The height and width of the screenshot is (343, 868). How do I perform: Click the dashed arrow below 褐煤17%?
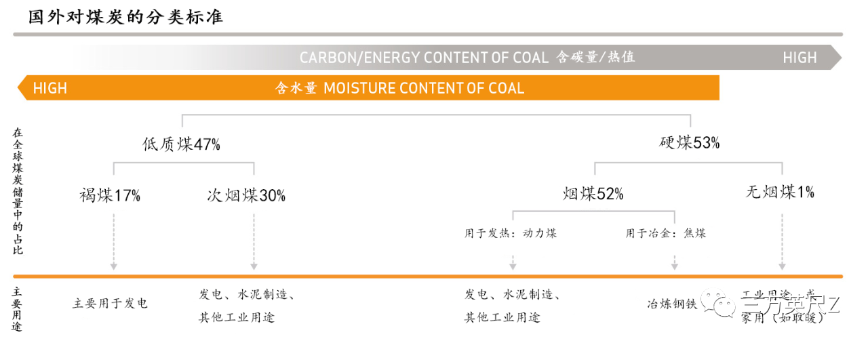tap(114, 241)
